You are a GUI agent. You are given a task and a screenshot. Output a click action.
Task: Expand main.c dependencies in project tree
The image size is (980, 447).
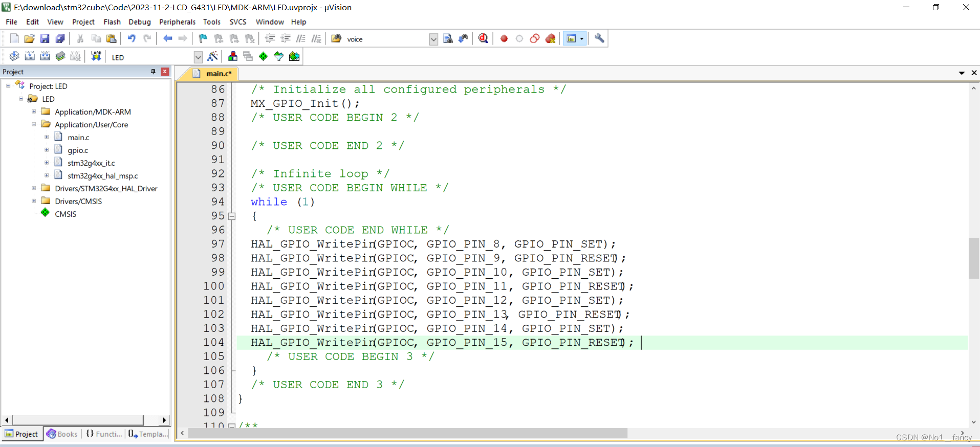[47, 137]
